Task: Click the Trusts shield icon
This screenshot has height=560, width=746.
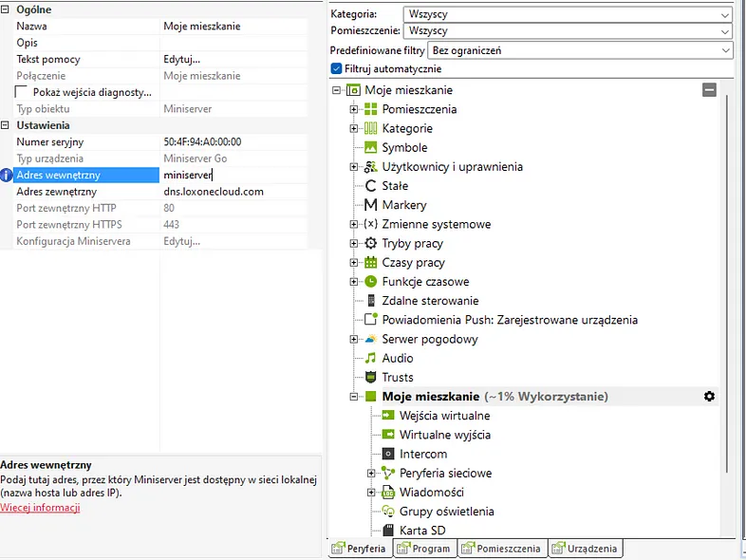Action: [x=370, y=378]
